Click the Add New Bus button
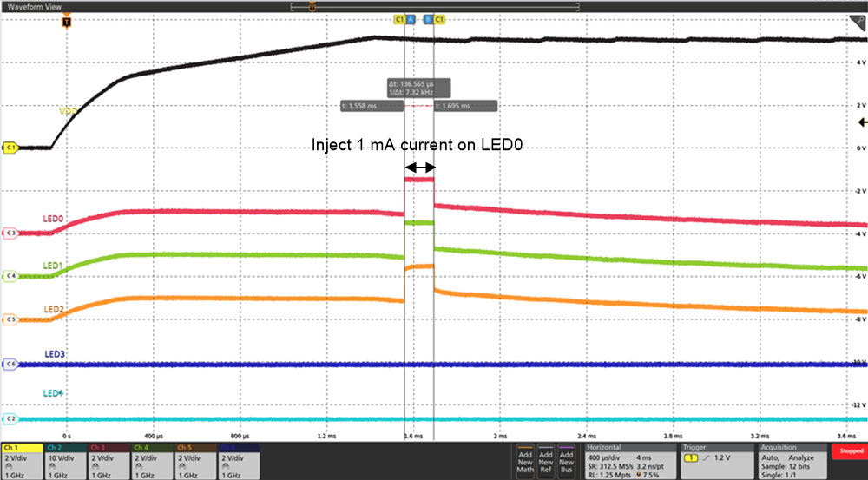 [567, 460]
